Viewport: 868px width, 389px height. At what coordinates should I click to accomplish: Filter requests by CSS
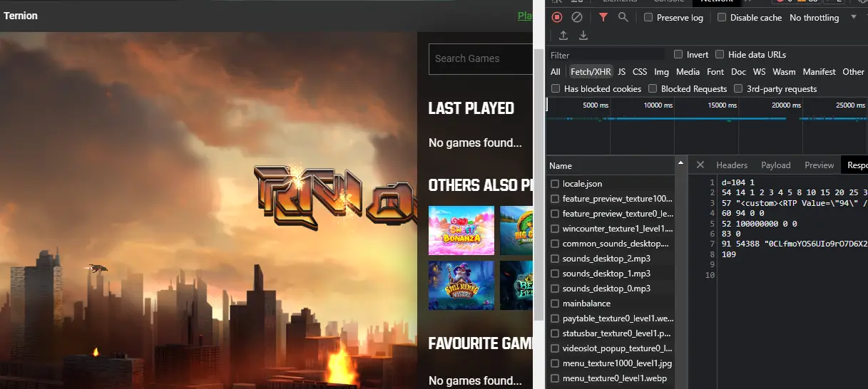640,72
